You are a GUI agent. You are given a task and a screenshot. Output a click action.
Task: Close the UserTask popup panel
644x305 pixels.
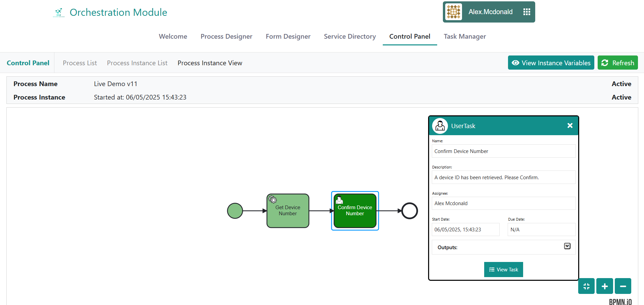570,125
